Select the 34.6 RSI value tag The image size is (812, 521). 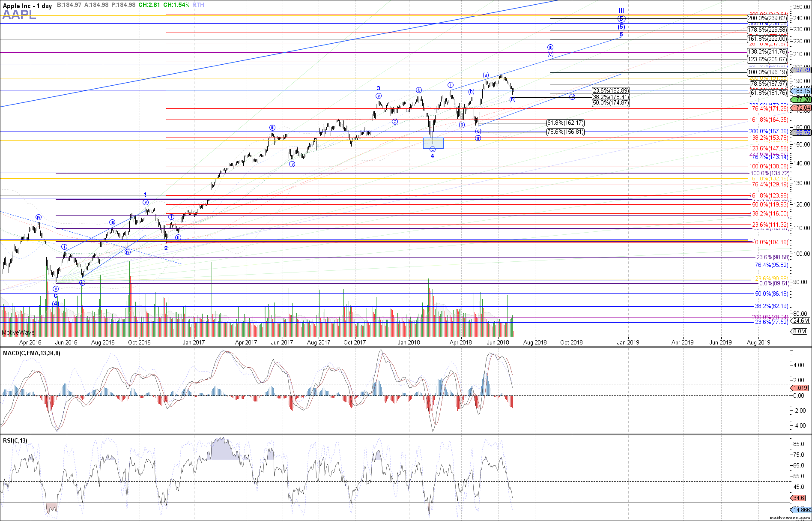tap(799, 498)
